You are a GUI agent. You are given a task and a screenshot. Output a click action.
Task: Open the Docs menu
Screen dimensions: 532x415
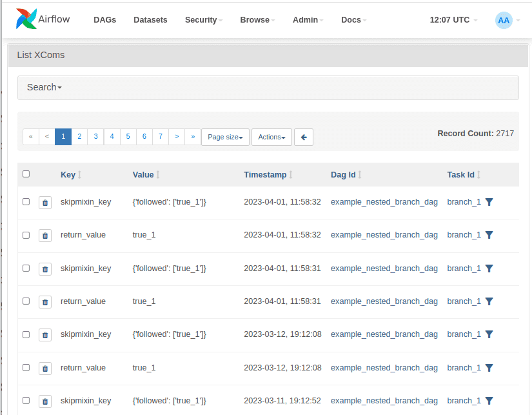(354, 20)
